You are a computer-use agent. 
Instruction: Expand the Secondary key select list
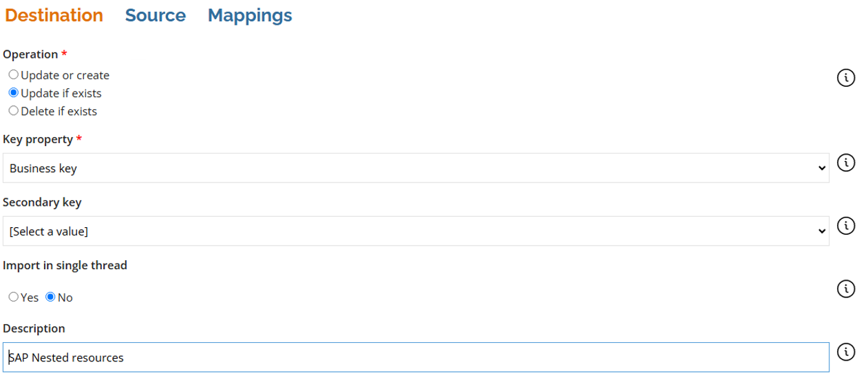tap(416, 231)
